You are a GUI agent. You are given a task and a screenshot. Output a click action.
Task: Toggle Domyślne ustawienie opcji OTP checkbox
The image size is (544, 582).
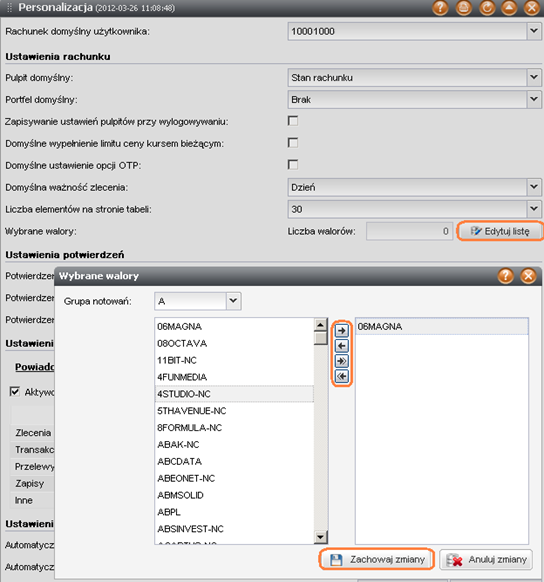pyautogui.click(x=293, y=165)
